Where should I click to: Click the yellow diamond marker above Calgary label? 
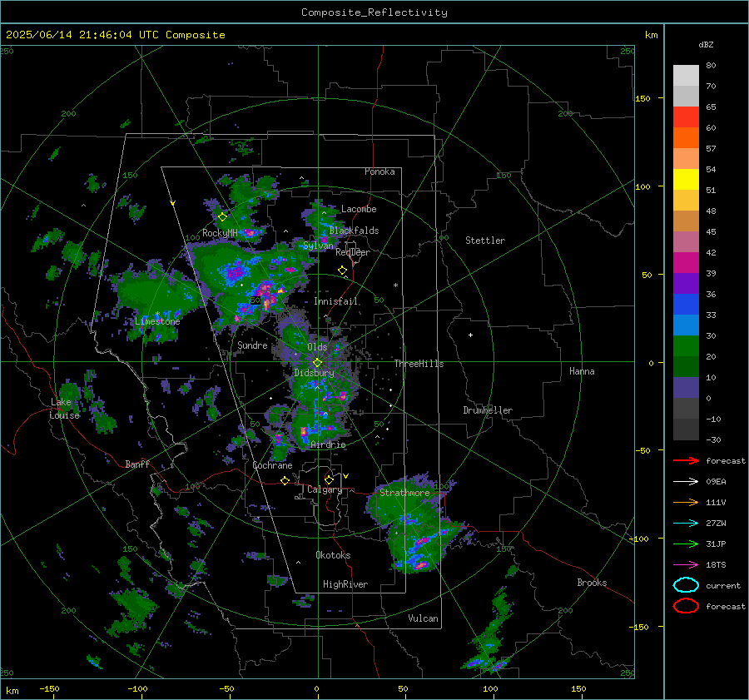point(329,479)
